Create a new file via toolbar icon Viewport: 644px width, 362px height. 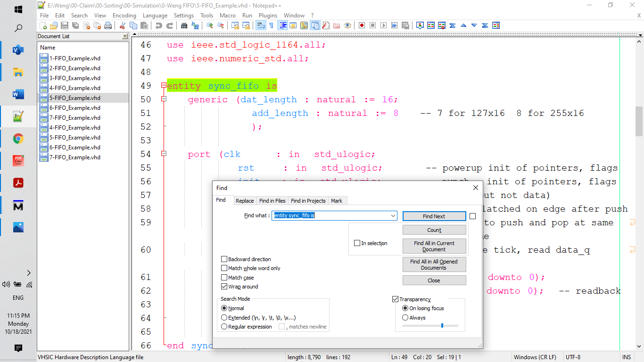[x=43, y=25]
